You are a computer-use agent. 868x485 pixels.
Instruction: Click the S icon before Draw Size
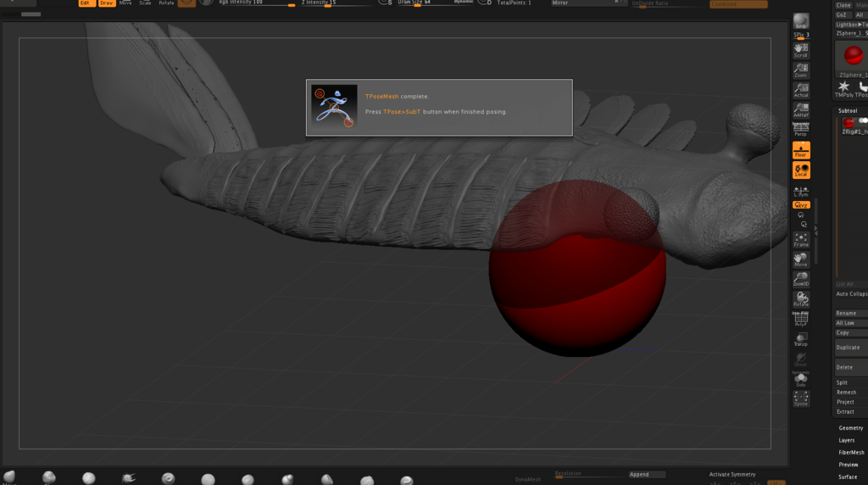tap(385, 3)
